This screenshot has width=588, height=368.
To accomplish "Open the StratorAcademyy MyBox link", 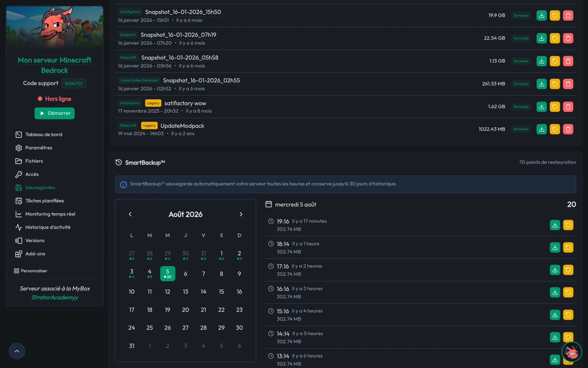I will pyautogui.click(x=55, y=297).
